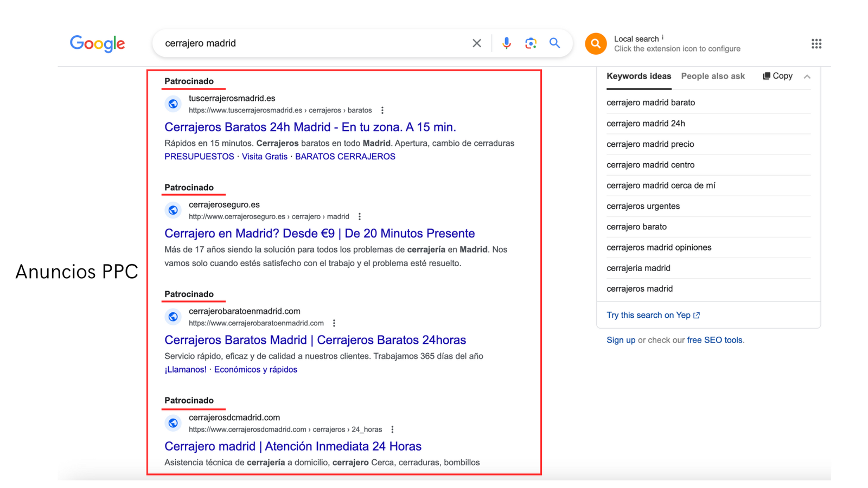
Task: Open 'Cerrajeros Baratos Madrid | Cerrajeros Baratos 24horas' link
Action: pyautogui.click(x=315, y=340)
